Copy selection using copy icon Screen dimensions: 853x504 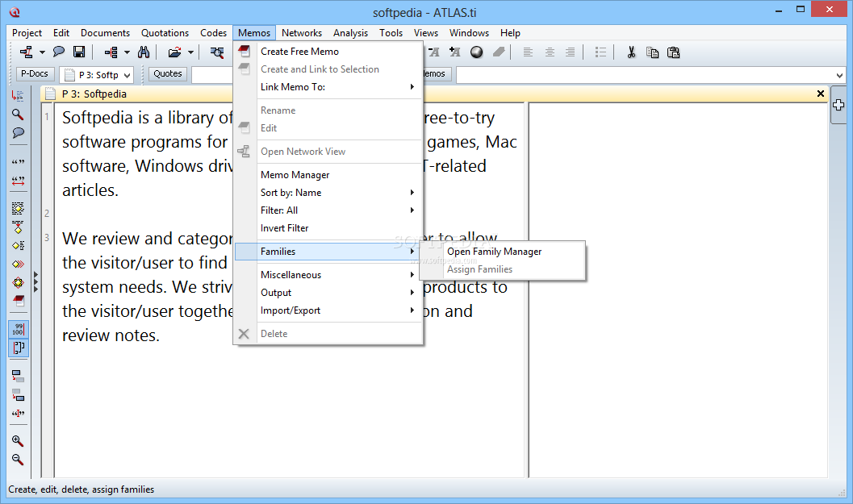pos(652,52)
